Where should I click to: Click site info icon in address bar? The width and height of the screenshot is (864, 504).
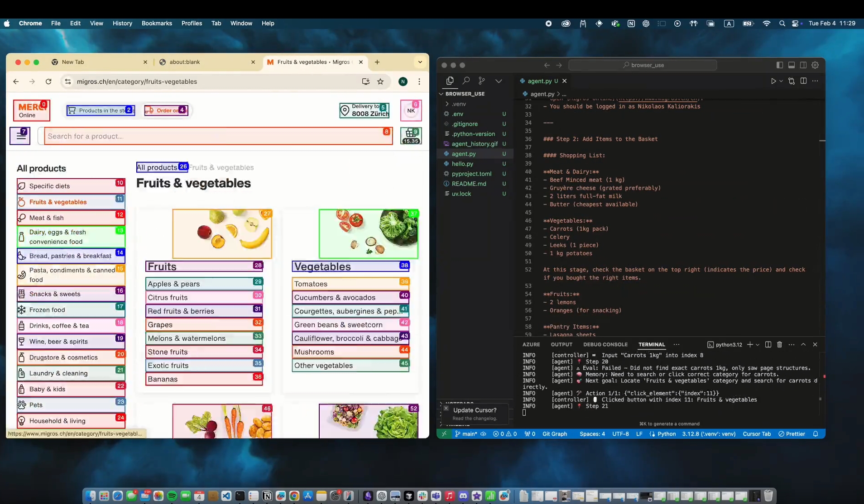[x=68, y=81]
